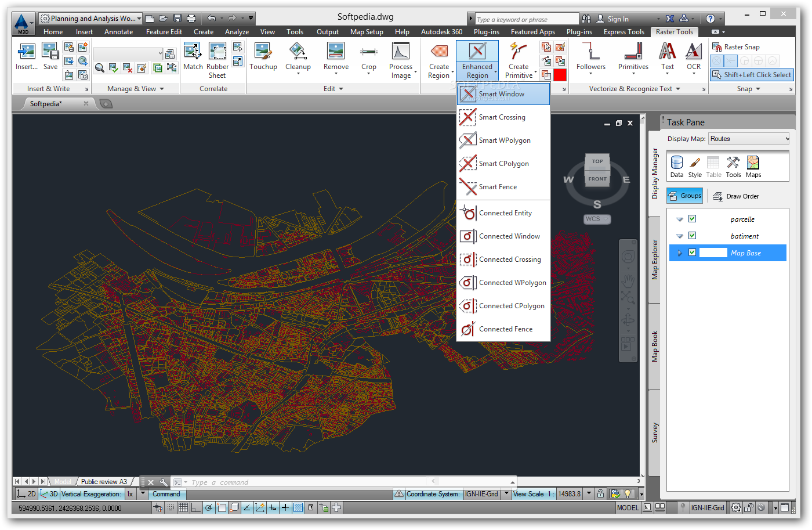Select Smart Crossing from the dropdown list
The width and height of the screenshot is (812, 530).
(503, 117)
